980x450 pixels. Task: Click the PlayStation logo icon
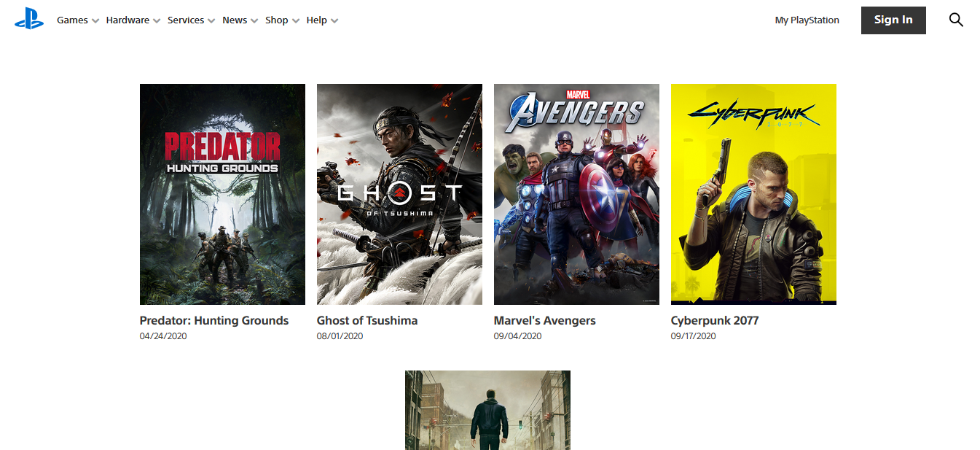(x=29, y=20)
